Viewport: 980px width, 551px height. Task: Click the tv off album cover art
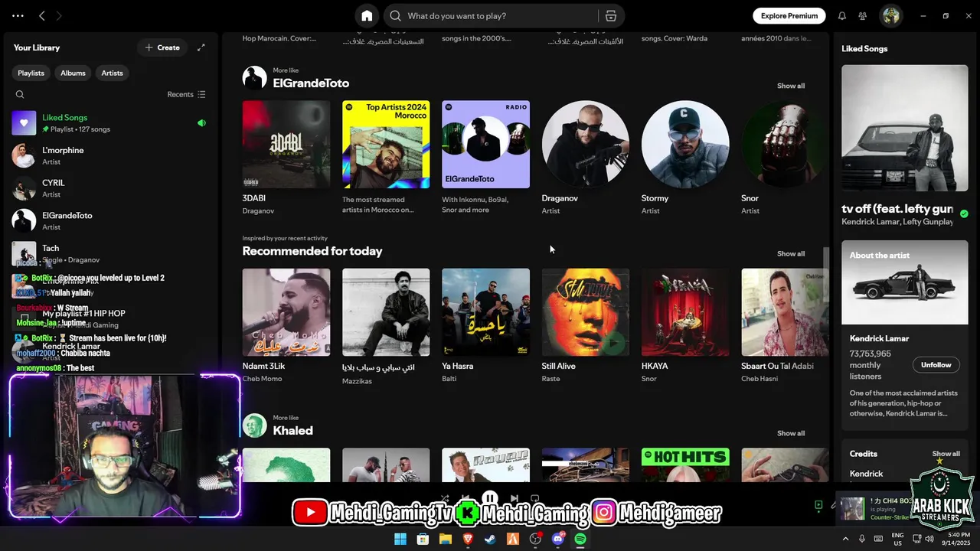(x=905, y=128)
